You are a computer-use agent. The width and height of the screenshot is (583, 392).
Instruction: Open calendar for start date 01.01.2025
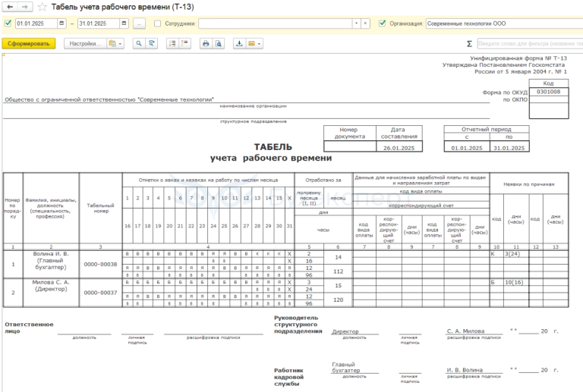pyautogui.click(x=61, y=24)
